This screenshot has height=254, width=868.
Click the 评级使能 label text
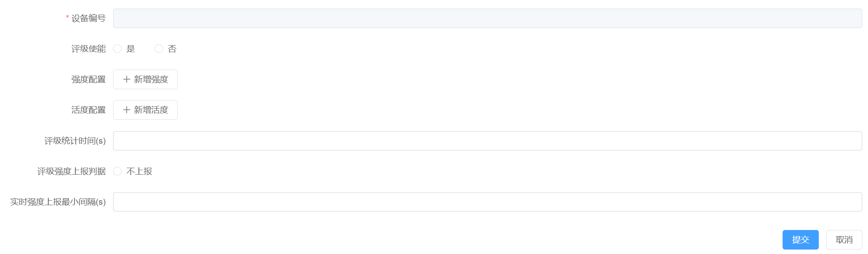[x=88, y=49]
